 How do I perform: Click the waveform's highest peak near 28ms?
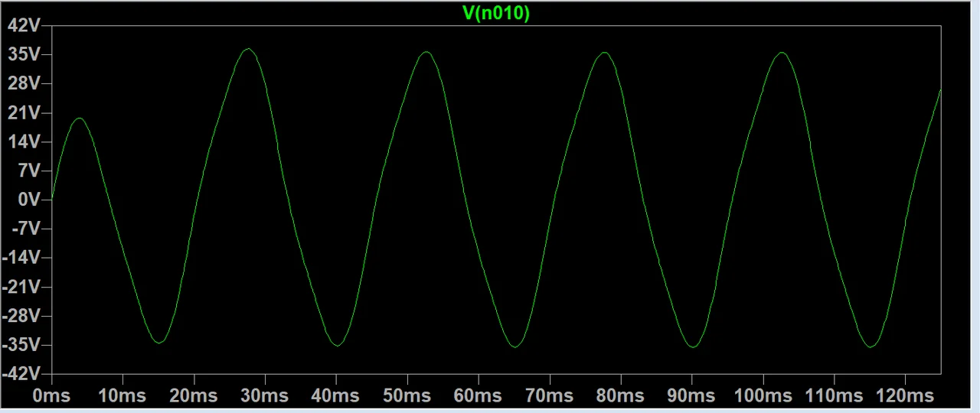click(248, 49)
